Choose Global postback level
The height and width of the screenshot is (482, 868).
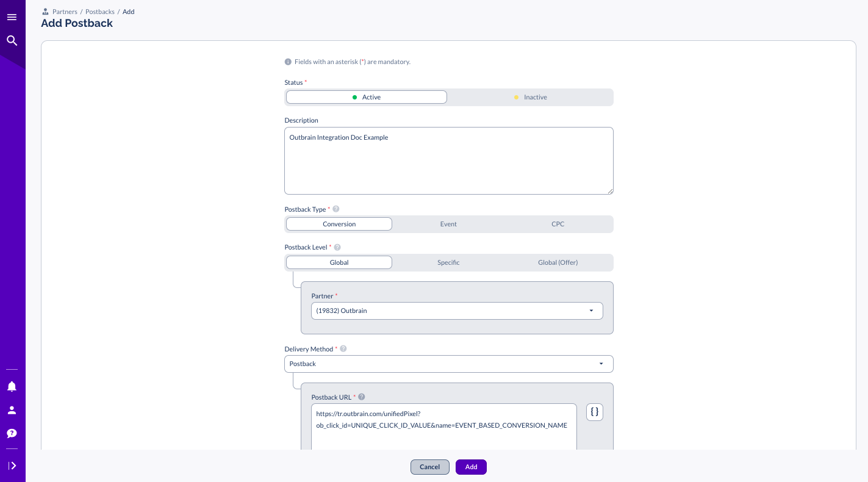(339, 262)
